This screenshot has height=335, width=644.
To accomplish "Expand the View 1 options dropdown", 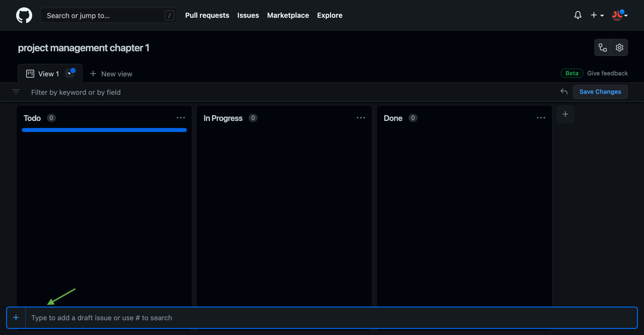I will click(69, 74).
